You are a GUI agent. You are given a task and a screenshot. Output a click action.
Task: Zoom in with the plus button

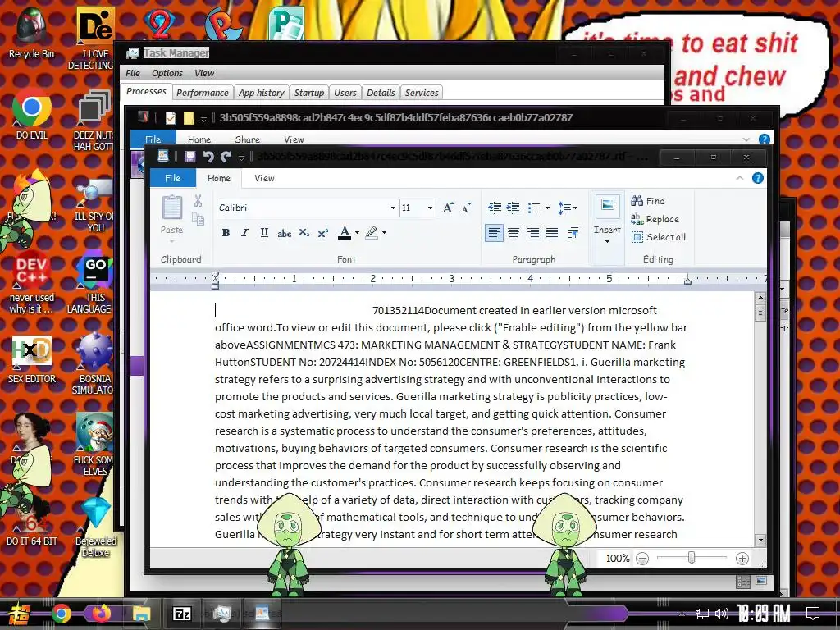(x=742, y=559)
